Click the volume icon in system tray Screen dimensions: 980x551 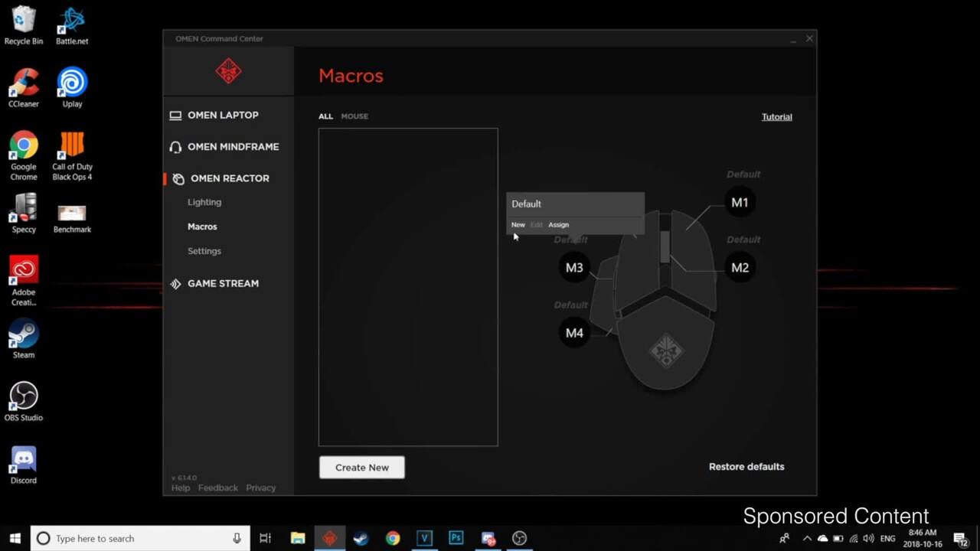[x=868, y=539]
